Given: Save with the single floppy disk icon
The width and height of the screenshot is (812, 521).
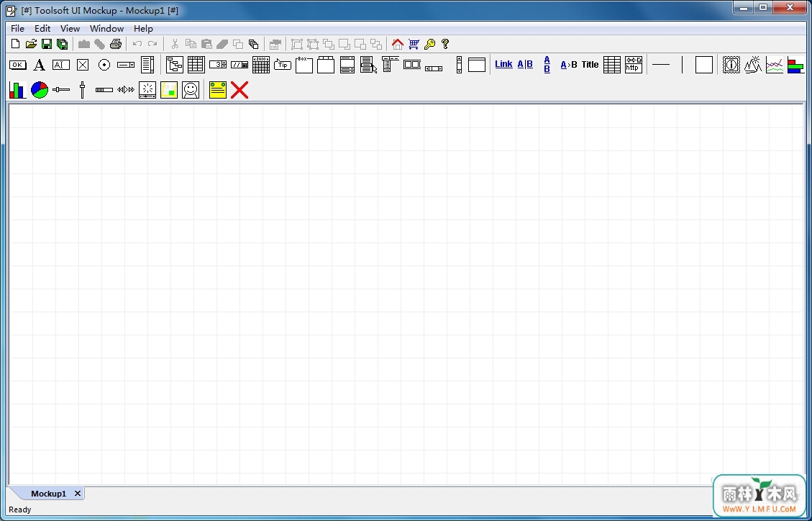Looking at the screenshot, I should point(47,44).
